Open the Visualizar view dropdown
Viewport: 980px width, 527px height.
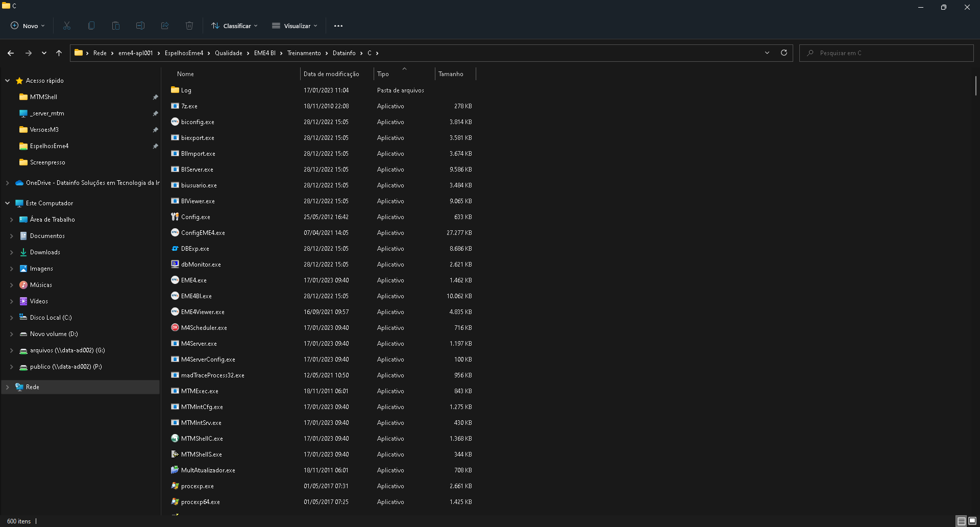(295, 26)
